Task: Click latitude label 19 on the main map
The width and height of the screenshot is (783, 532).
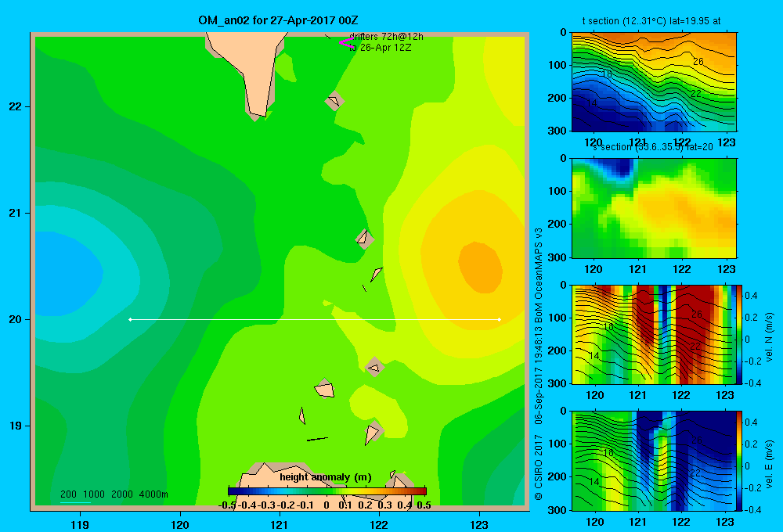Action: pyautogui.click(x=16, y=426)
